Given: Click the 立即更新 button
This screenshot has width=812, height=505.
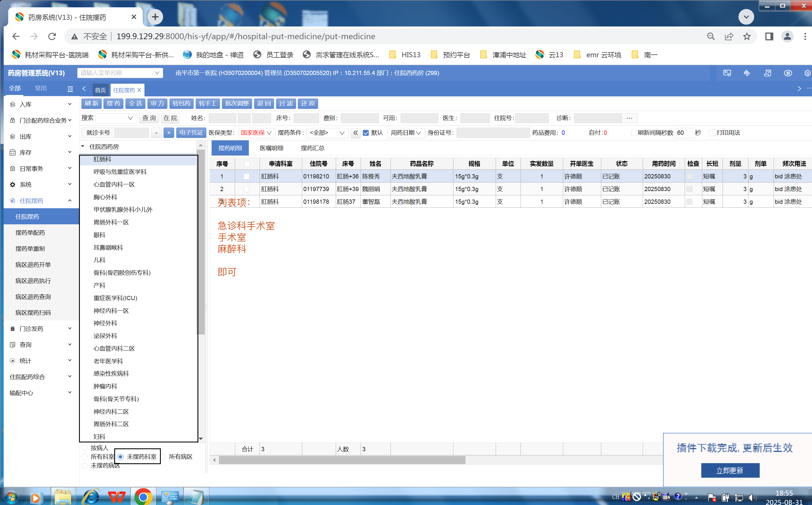Looking at the screenshot, I should coord(730,470).
